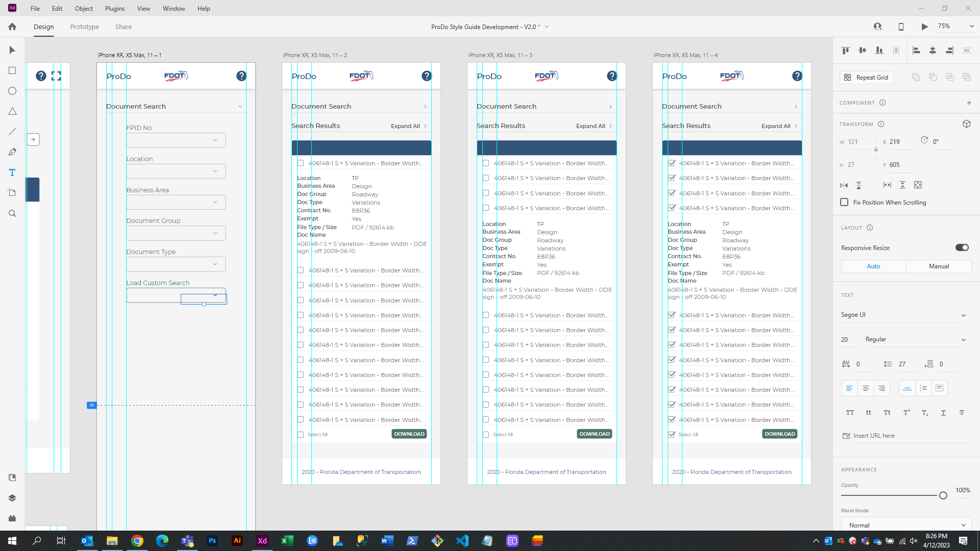Open the Normal blend mode dropdown
The image size is (980, 551).
click(x=906, y=525)
